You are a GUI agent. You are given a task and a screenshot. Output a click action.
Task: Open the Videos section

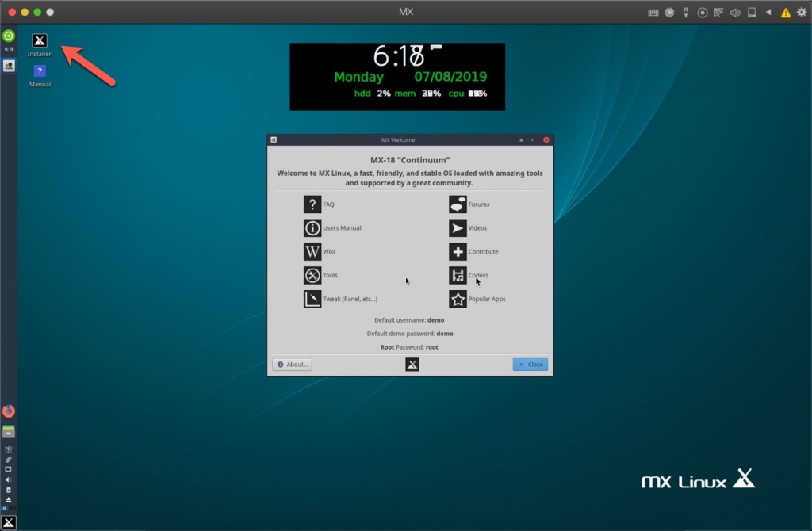point(458,227)
